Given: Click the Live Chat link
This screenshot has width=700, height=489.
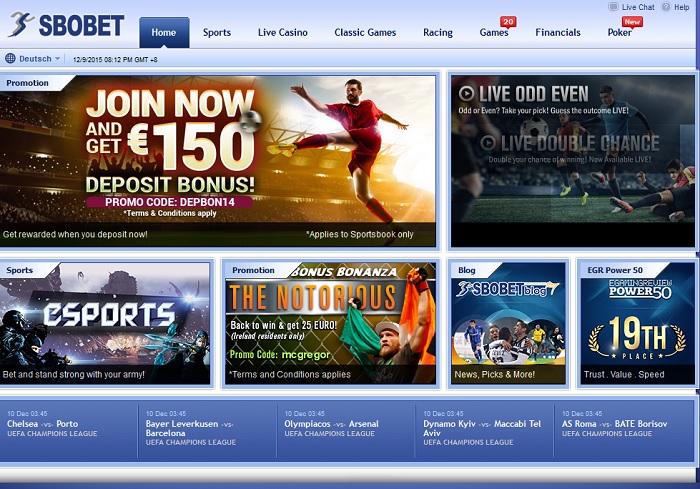Looking at the screenshot, I should (638, 7).
